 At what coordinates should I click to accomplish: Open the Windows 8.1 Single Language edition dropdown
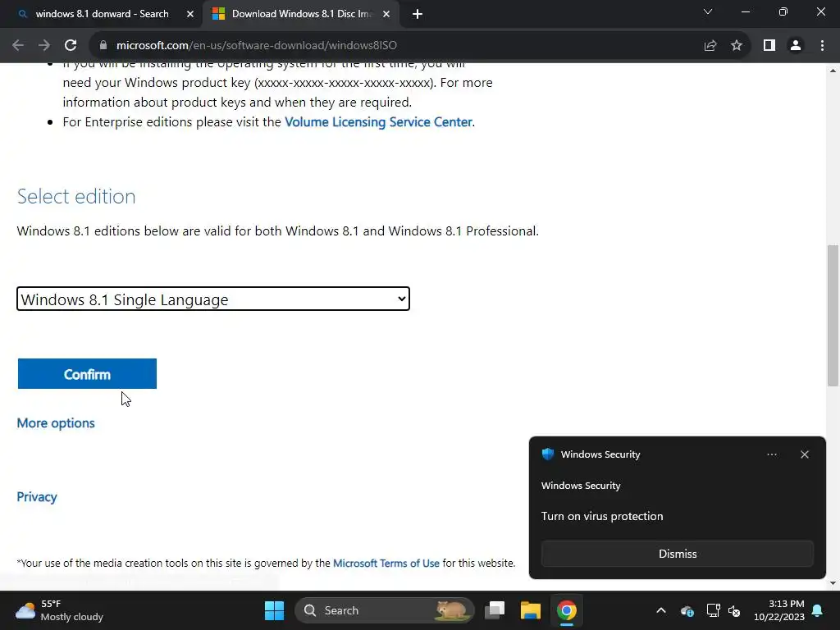tap(213, 299)
